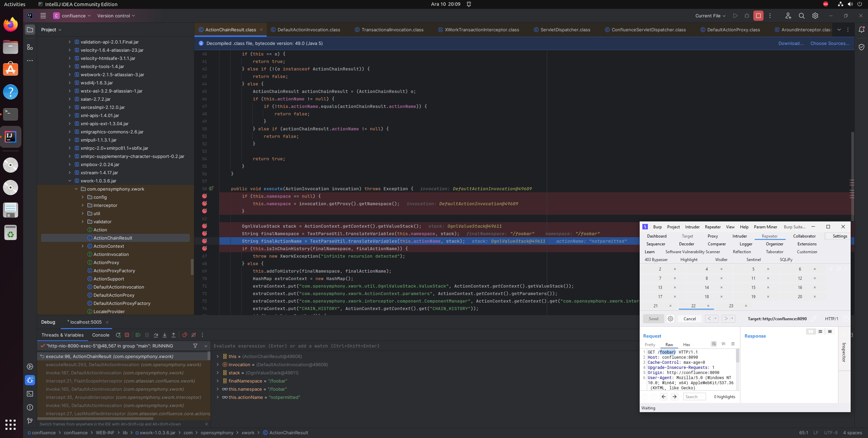Switch Burp layout to side-by-side view

811,331
